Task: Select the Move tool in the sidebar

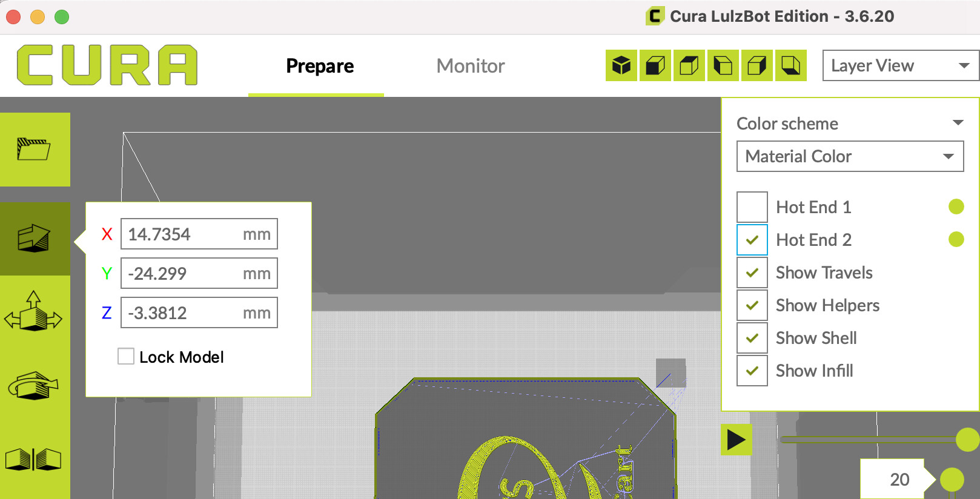Action: (35, 239)
